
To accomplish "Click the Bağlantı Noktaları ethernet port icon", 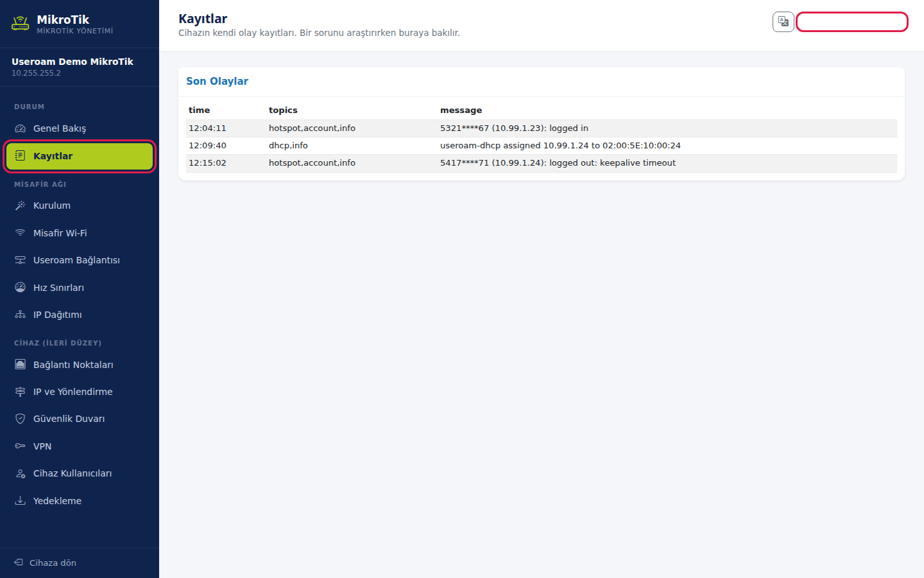I will 21,365.
